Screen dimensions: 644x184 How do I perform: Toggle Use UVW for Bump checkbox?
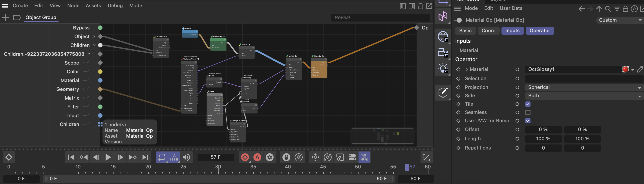pyautogui.click(x=528, y=121)
